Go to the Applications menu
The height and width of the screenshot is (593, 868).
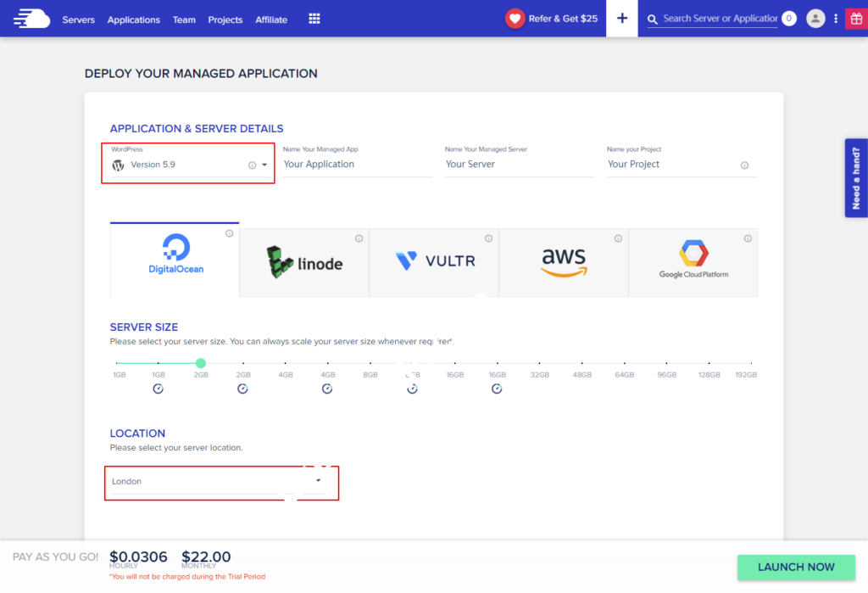click(x=133, y=20)
